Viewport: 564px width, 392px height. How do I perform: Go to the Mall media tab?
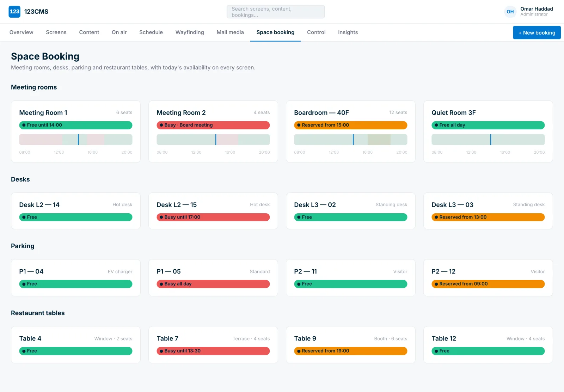(230, 32)
